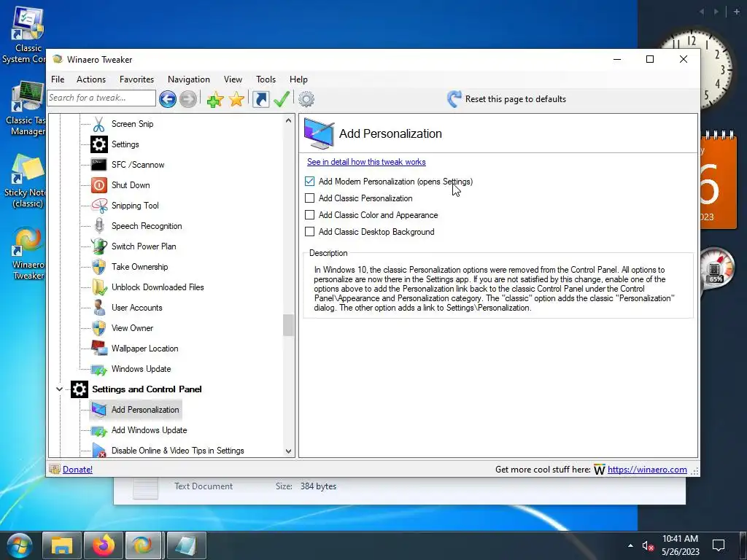Open the notification center icon
Viewport: 747px width, 560px height.
[718, 545]
